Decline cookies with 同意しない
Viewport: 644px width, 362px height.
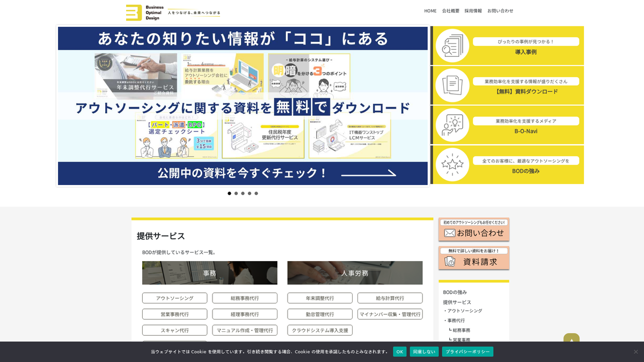[x=424, y=352]
